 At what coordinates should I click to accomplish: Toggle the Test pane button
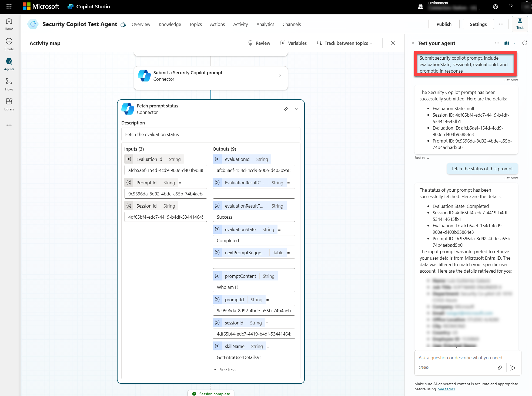(x=520, y=24)
